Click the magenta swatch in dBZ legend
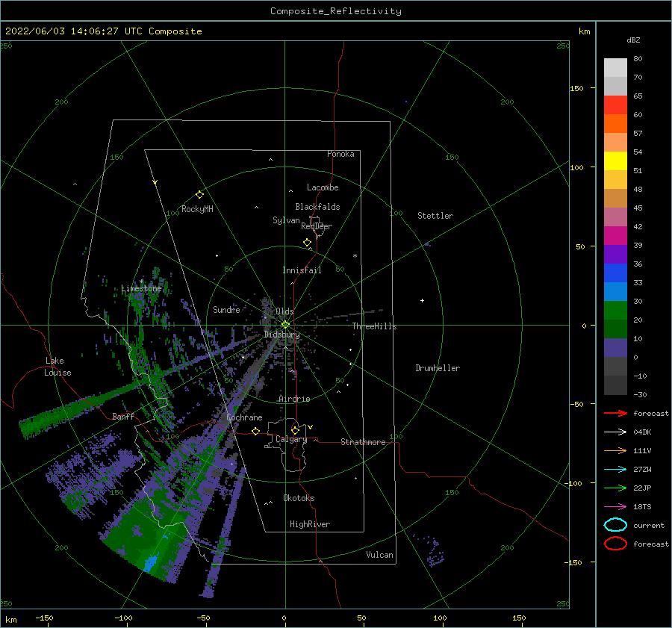 615,236
